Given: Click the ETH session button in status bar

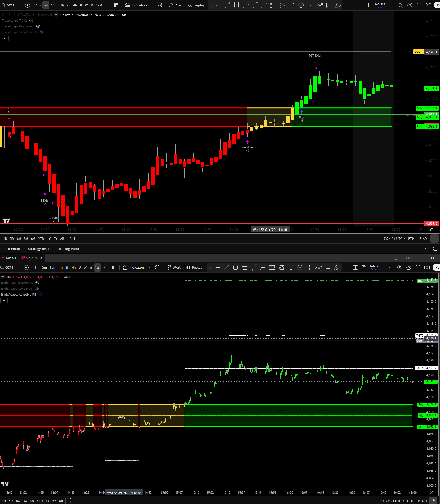Looking at the screenshot, I should tap(411, 238).
